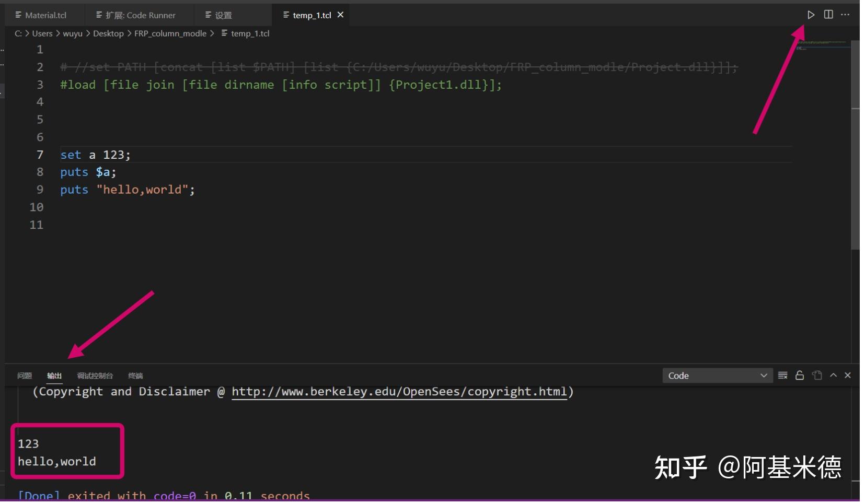Close the output panel

[848, 375]
